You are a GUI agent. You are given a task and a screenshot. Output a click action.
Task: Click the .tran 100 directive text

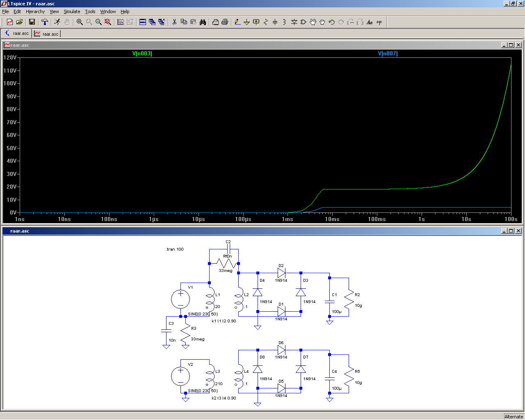tap(175, 249)
